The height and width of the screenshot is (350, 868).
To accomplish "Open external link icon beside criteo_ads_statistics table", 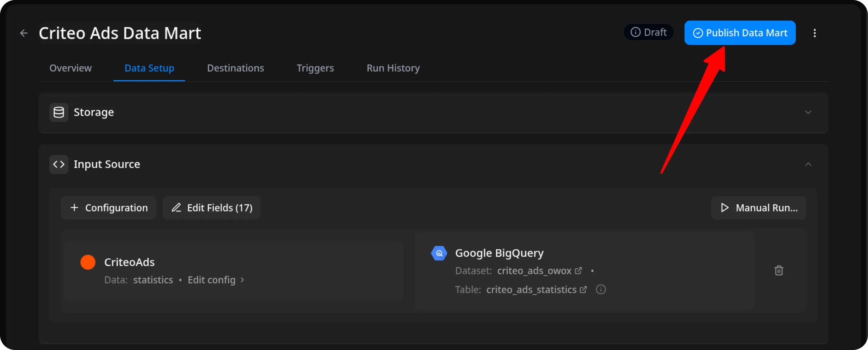I will point(583,289).
